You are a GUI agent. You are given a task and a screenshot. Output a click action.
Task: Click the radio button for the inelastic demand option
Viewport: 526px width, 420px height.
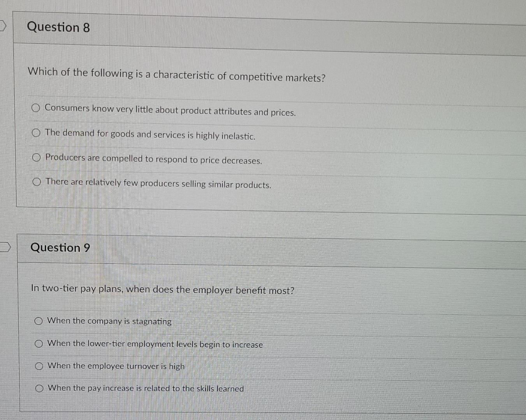click(x=36, y=133)
